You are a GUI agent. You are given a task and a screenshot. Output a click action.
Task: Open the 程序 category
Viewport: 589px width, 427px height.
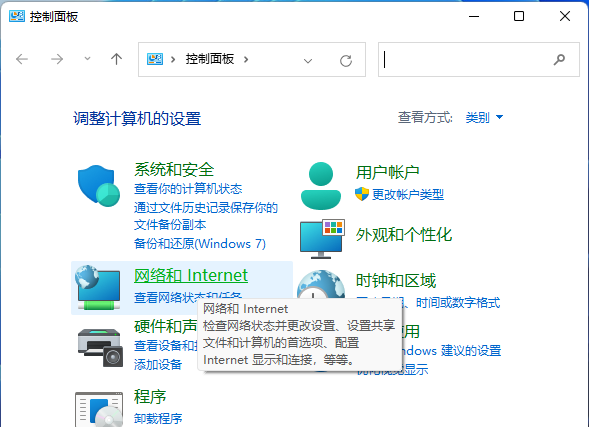150,397
